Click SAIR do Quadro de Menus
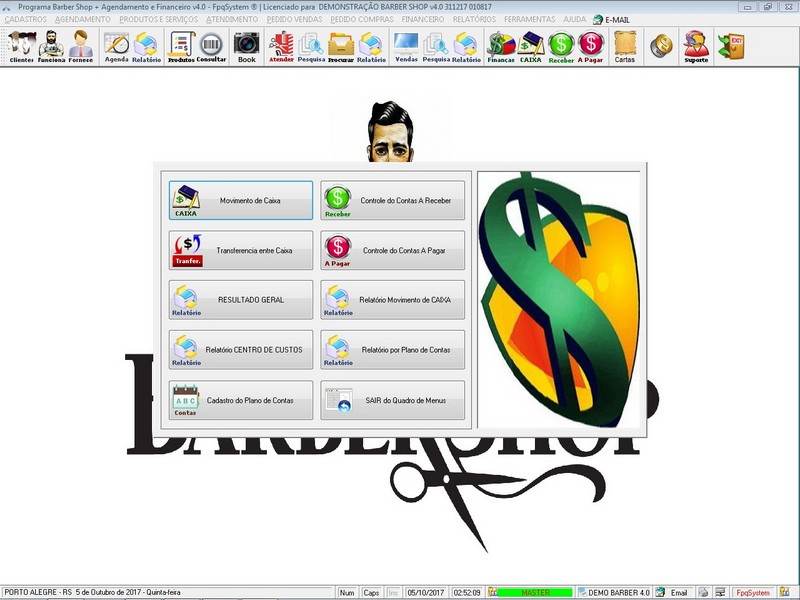This screenshot has width=800, height=600. 392,401
